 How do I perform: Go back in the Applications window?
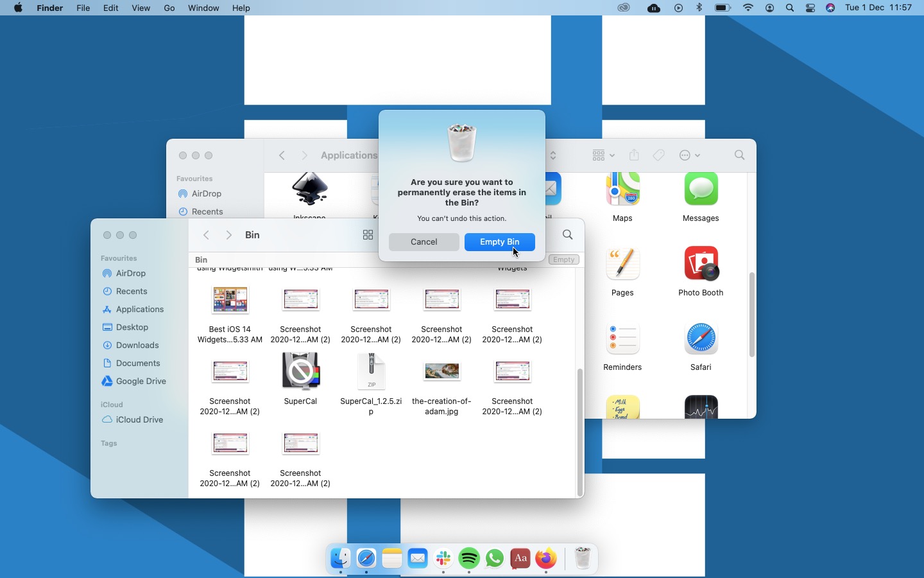click(282, 155)
